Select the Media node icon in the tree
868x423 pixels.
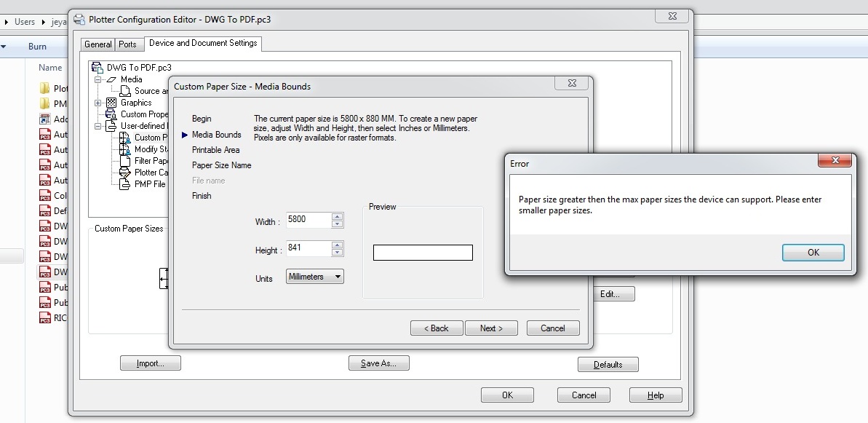113,79
